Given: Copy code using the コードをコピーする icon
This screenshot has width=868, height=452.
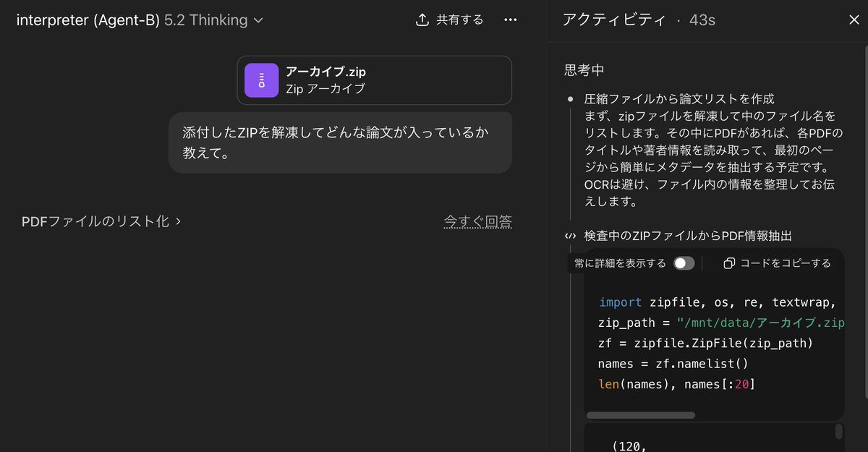Looking at the screenshot, I should pos(728,263).
